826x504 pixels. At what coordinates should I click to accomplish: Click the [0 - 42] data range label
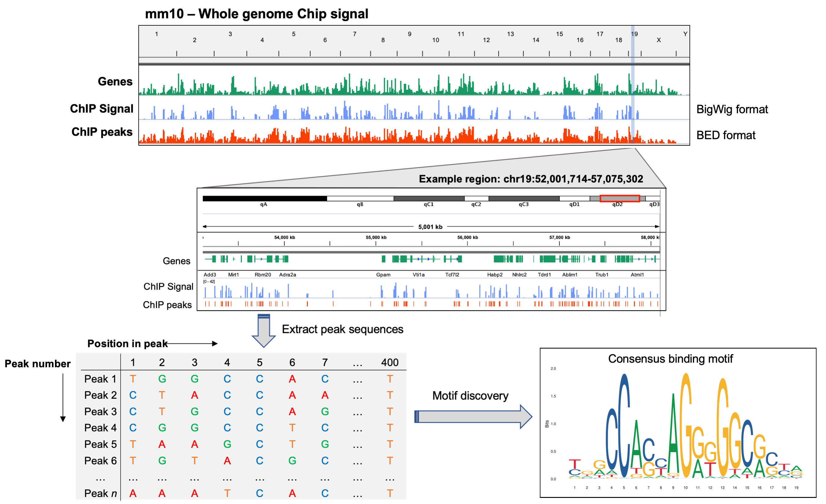(209, 281)
